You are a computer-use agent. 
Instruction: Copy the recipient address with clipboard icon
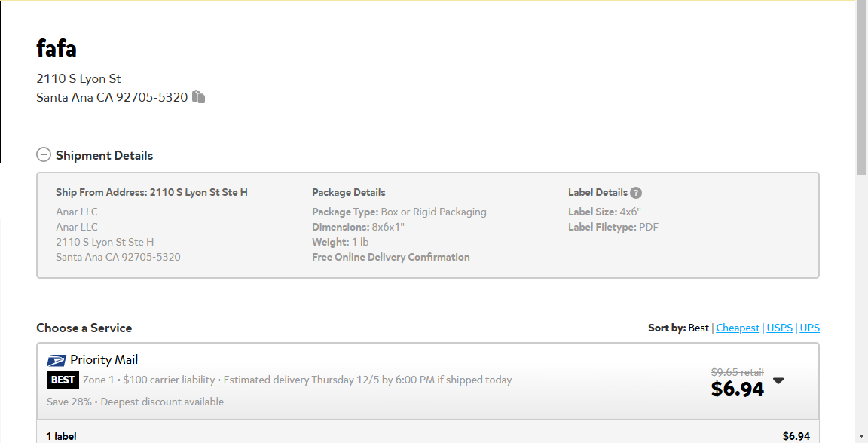198,97
